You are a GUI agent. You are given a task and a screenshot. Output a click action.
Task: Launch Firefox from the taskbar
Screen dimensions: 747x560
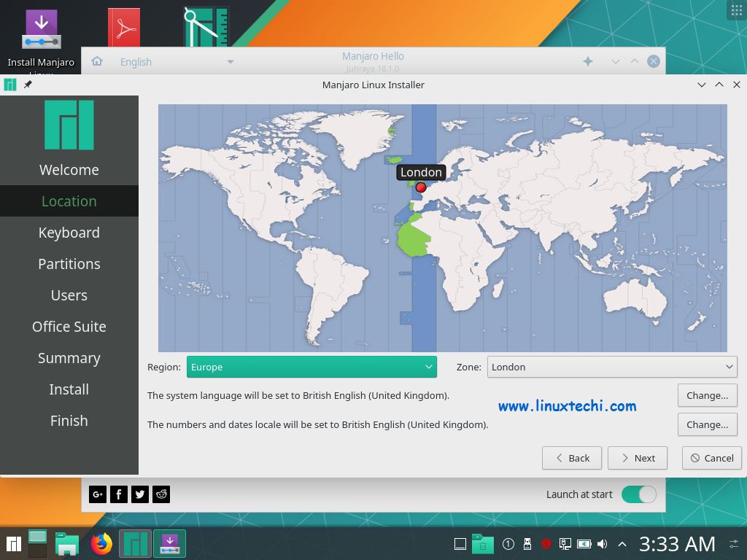tap(101, 543)
